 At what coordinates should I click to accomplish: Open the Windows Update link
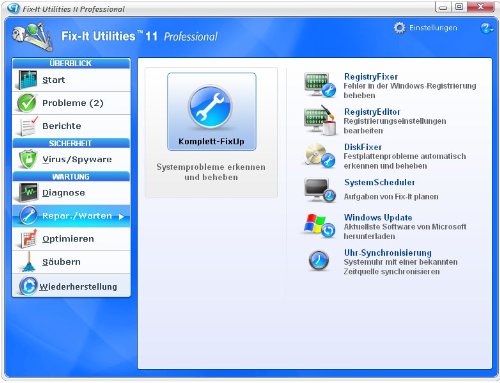pos(378,217)
